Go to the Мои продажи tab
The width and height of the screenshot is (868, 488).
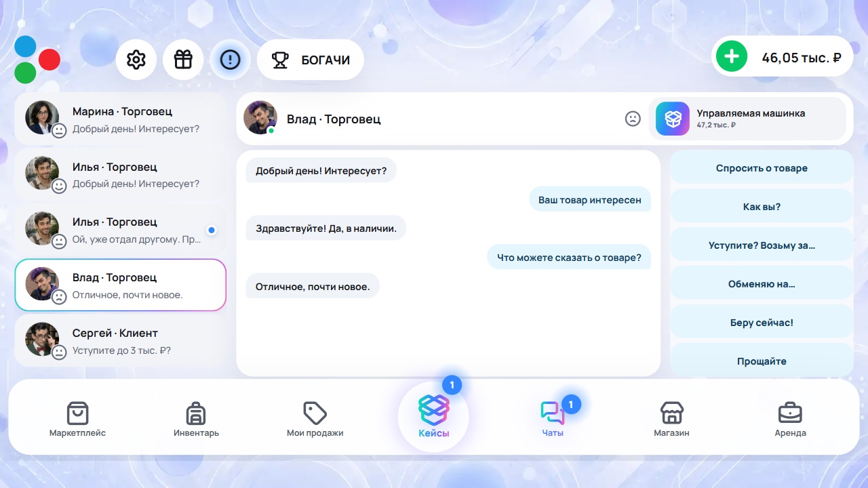click(x=315, y=419)
